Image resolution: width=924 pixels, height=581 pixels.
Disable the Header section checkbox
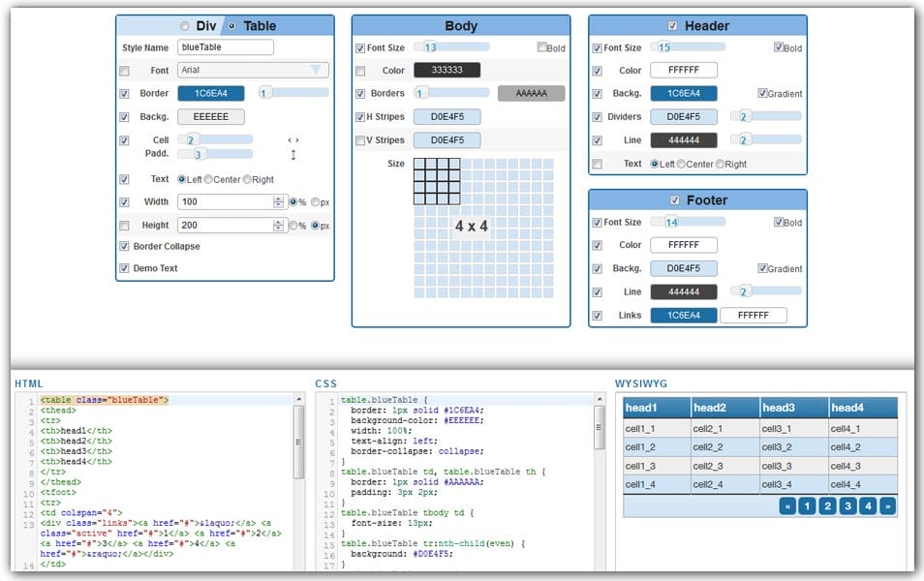click(x=675, y=25)
